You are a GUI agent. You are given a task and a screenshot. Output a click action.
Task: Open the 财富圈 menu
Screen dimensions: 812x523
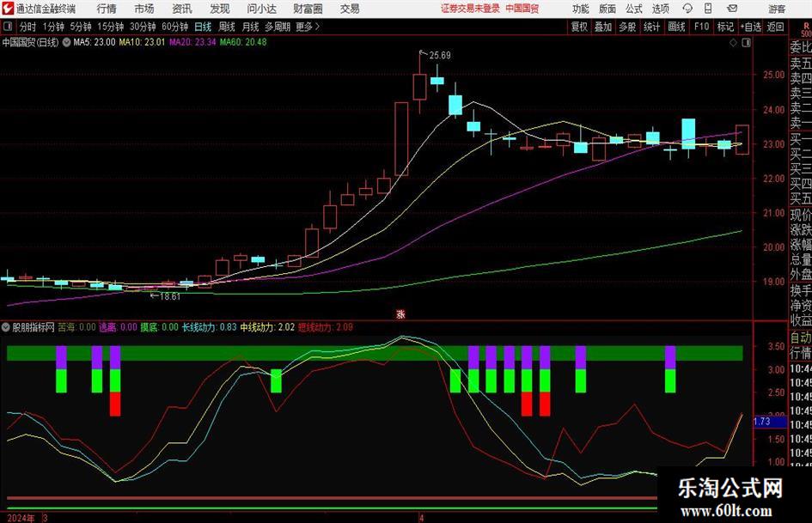click(x=308, y=9)
